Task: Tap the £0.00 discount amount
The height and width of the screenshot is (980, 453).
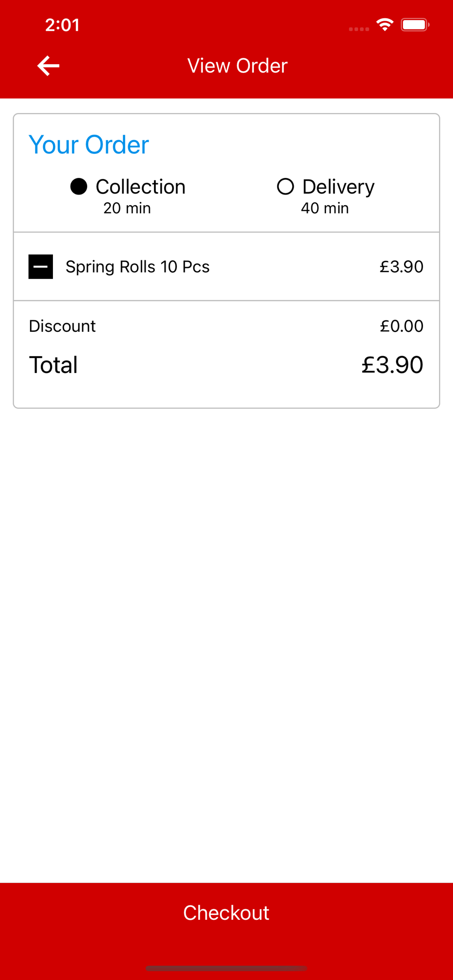Action: tap(402, 326)
